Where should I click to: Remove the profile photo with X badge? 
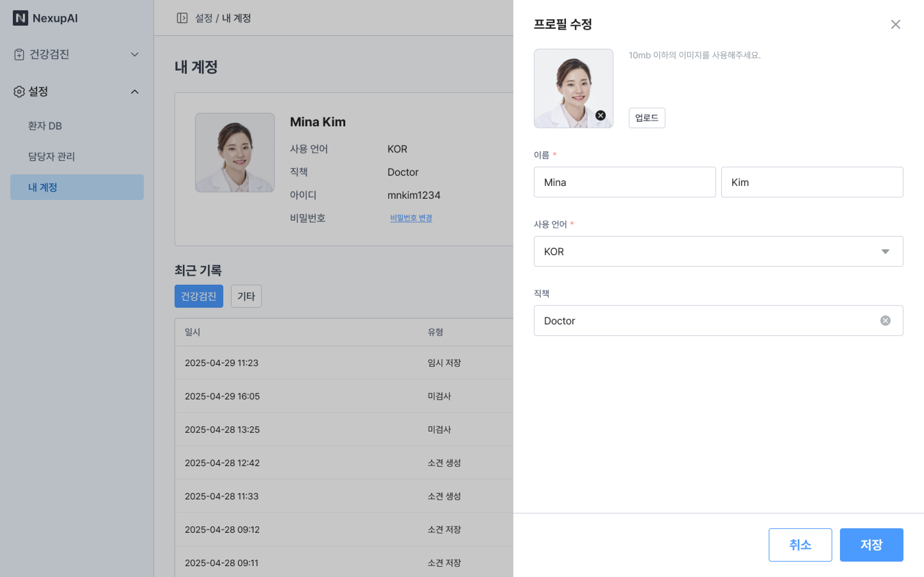[600, 115]
